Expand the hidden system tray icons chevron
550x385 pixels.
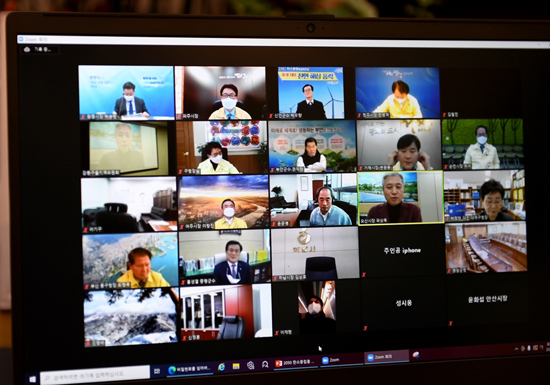[516, 349]
